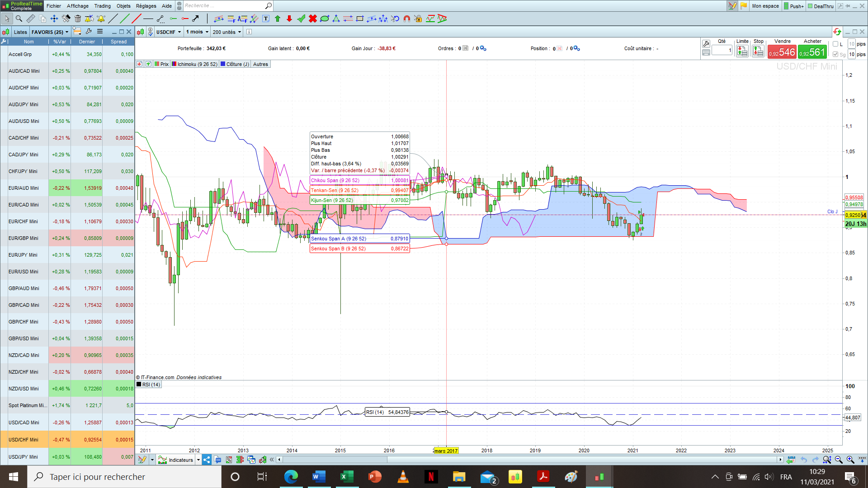
Task: Zoom out with the bottom minus magnifier
Action: point(839,460)
